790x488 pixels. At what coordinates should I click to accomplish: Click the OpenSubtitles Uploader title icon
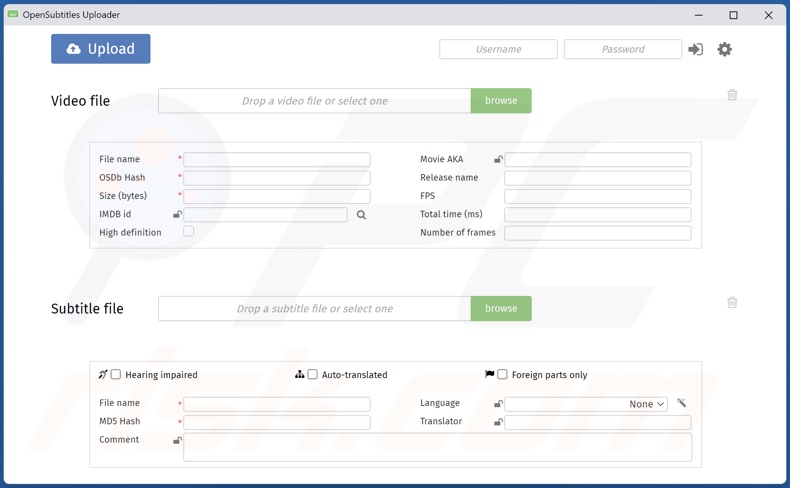[x=13, y=14]
